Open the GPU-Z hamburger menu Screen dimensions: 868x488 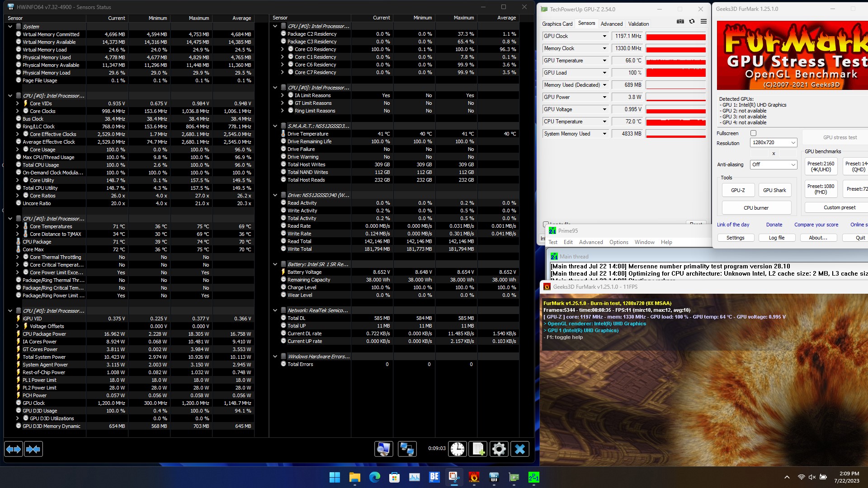pos(703,22)
